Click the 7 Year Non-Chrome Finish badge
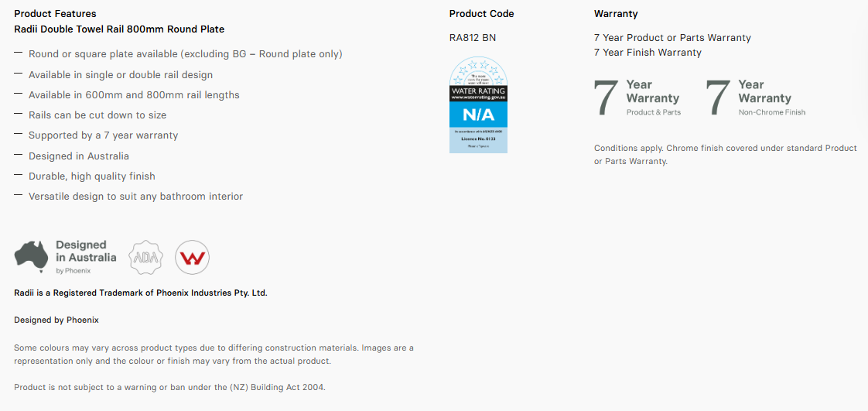The width and height of the screenshot is (868, 411). point(756,98)
